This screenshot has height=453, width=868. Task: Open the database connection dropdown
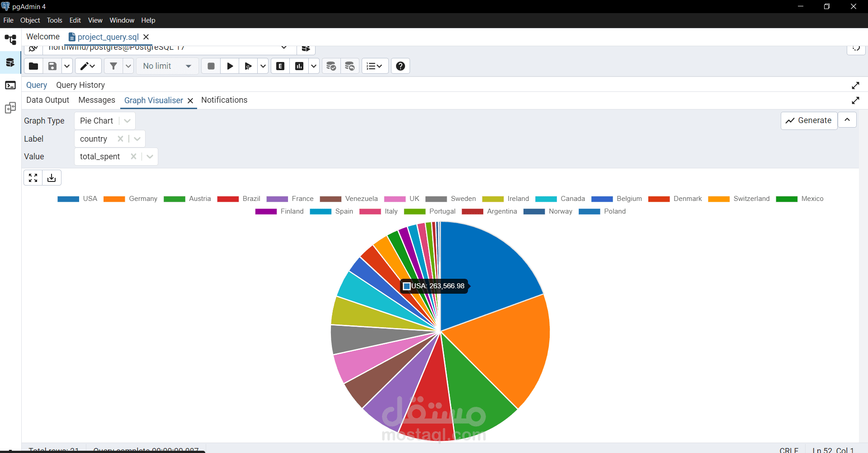click(x=284, y=48)
